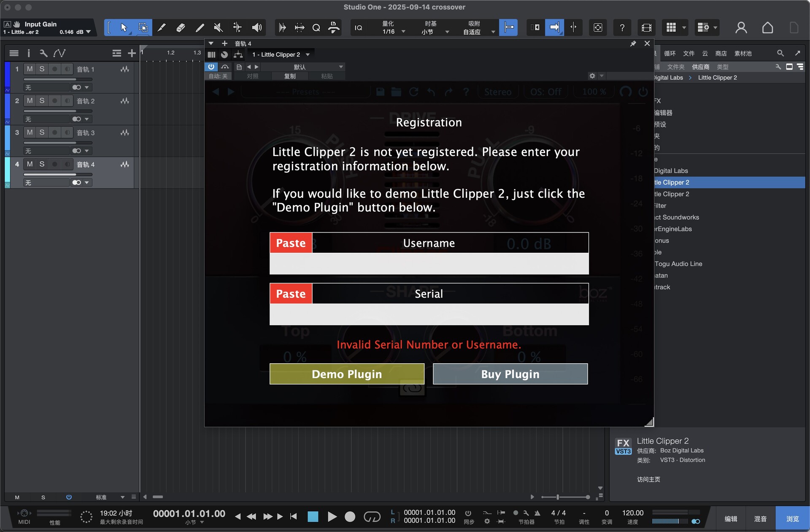Image resolution: width=810 pixels, height=532 pixels.
Task: Toggle snap-to-grid button in toolbar
Action: pyautogui.click(x=508, y=28)
